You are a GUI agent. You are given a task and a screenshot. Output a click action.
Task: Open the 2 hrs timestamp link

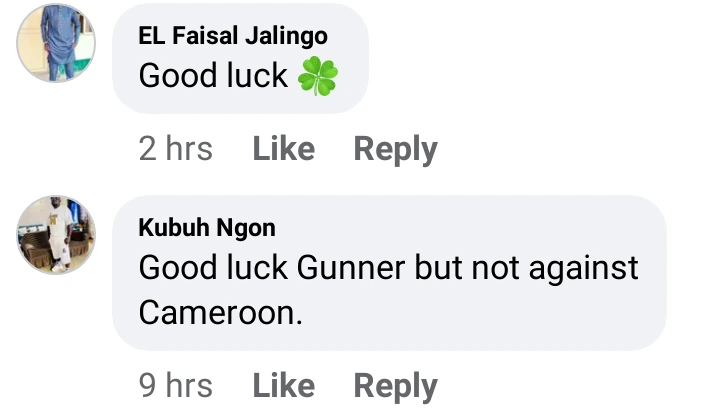[x=176, y=149]
